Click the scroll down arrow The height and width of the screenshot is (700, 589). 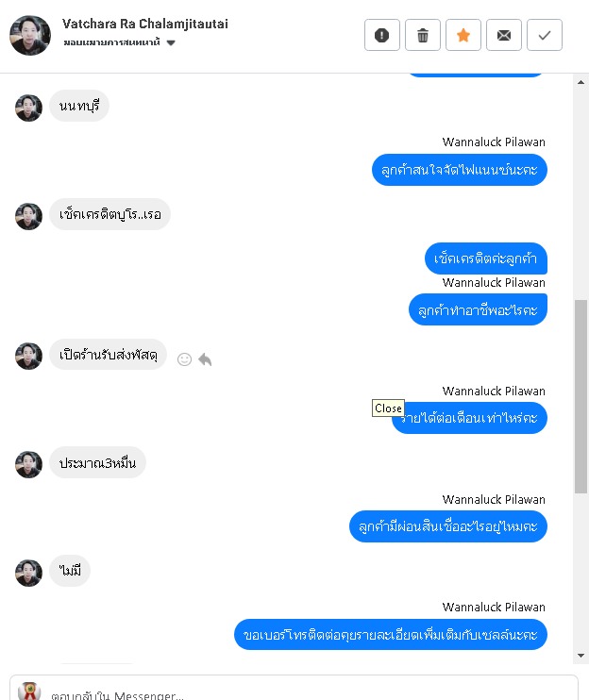click(581, 656)
